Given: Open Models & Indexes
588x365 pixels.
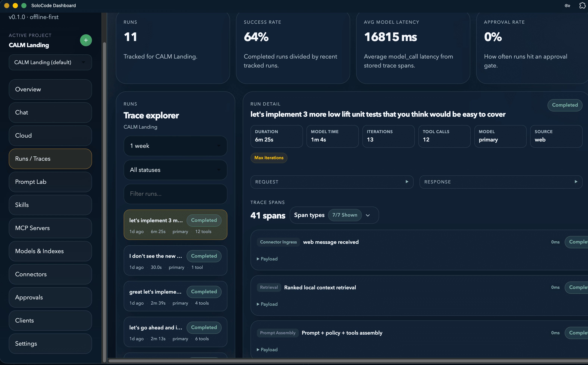Looking at the screenshot, I should point(50,251).
